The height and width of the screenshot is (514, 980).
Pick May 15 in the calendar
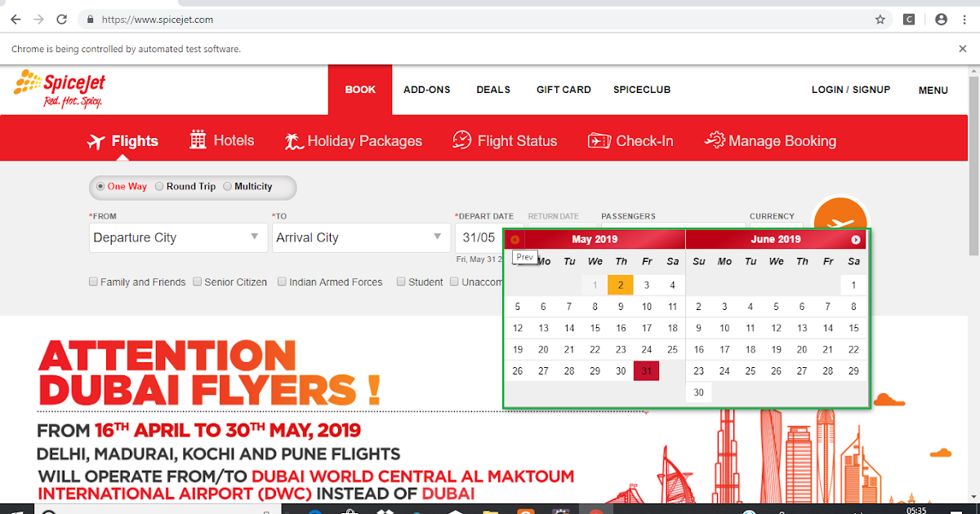click(595, 328)
